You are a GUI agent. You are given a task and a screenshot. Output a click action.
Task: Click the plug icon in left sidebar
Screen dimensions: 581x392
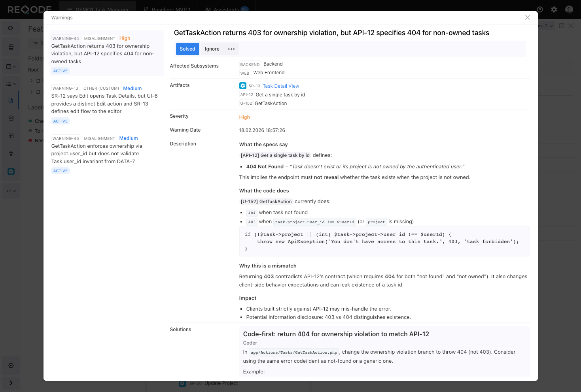[x=11, y=154]
